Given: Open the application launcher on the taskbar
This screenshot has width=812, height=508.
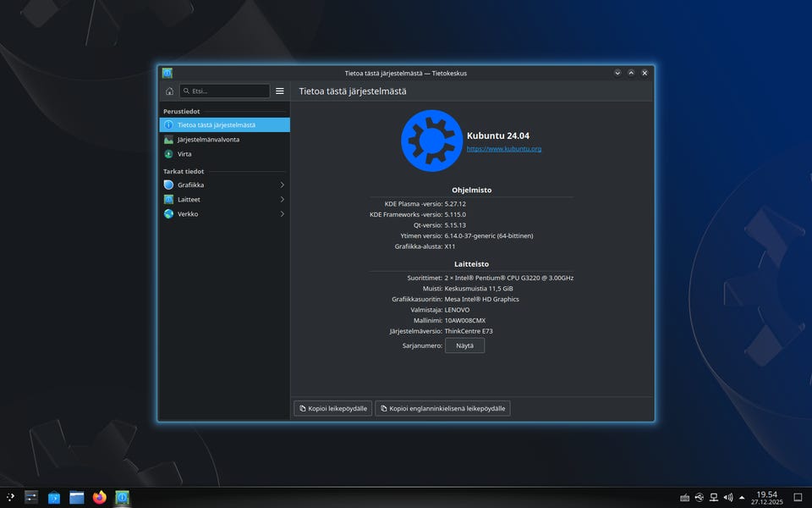Looking at the screenshot, I should (x=10, y=497).
